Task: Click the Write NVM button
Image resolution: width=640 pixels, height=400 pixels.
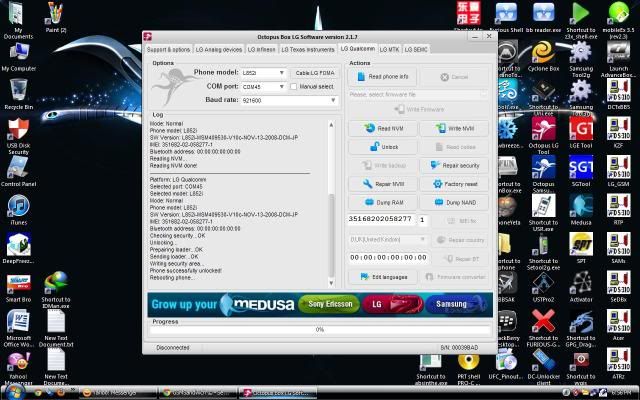Action: [454, 128]
